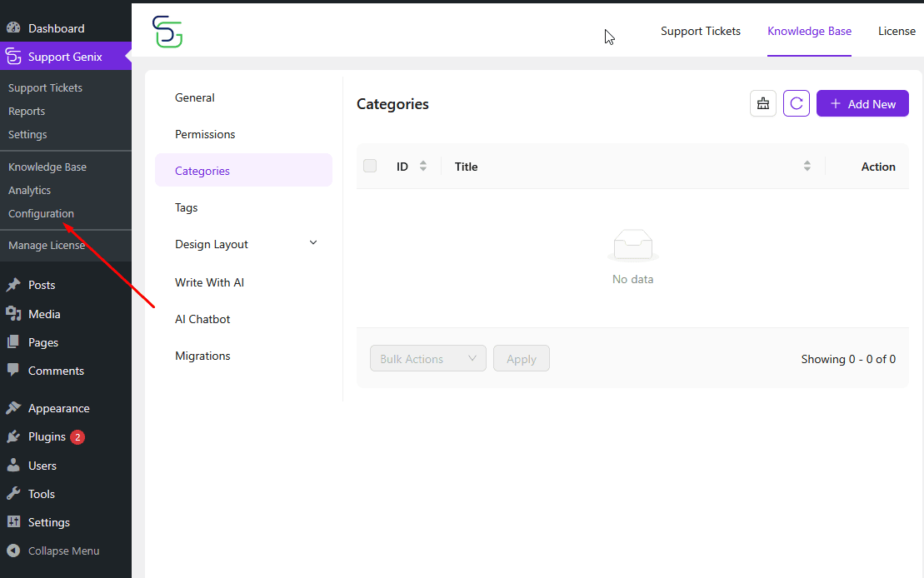Image resolution: width=924 pixels, height=578 pixels.
Task: Open the Plugins menu with wrench-plug icon
Action: point(13,436)
